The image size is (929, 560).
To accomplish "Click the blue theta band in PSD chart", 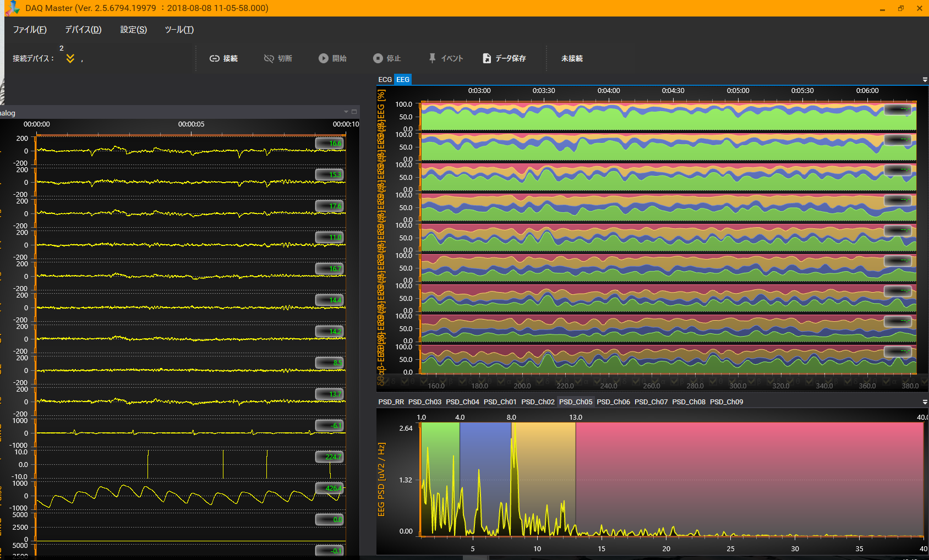I will coord(485,479).
